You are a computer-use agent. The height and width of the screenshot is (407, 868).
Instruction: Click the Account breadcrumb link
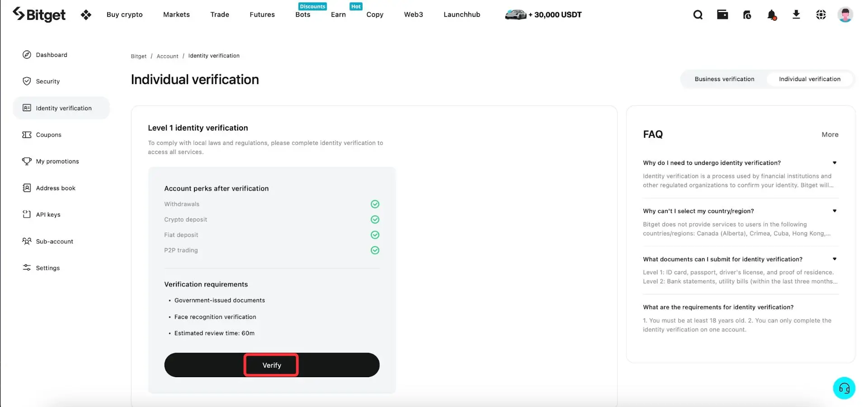click(x=167, y=56)
